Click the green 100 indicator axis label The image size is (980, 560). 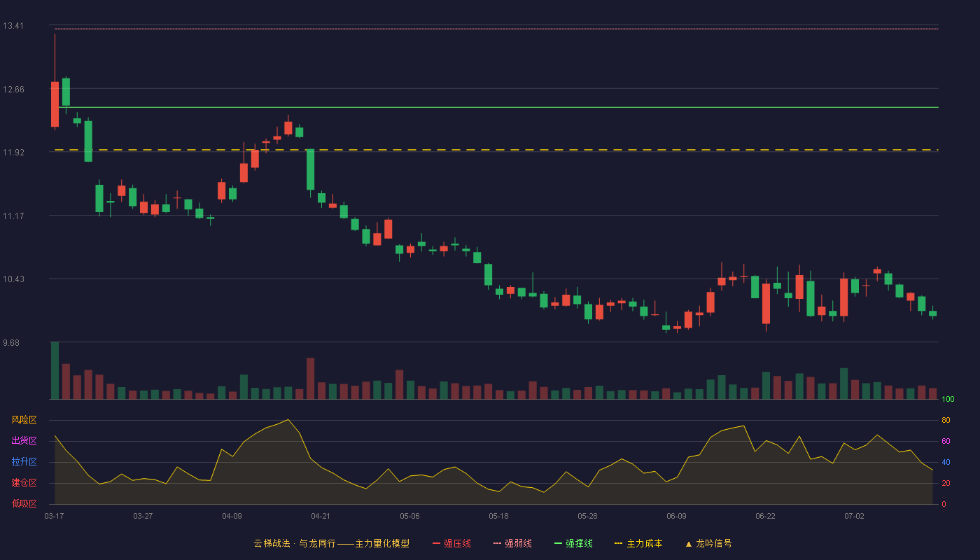coord(948,399)
